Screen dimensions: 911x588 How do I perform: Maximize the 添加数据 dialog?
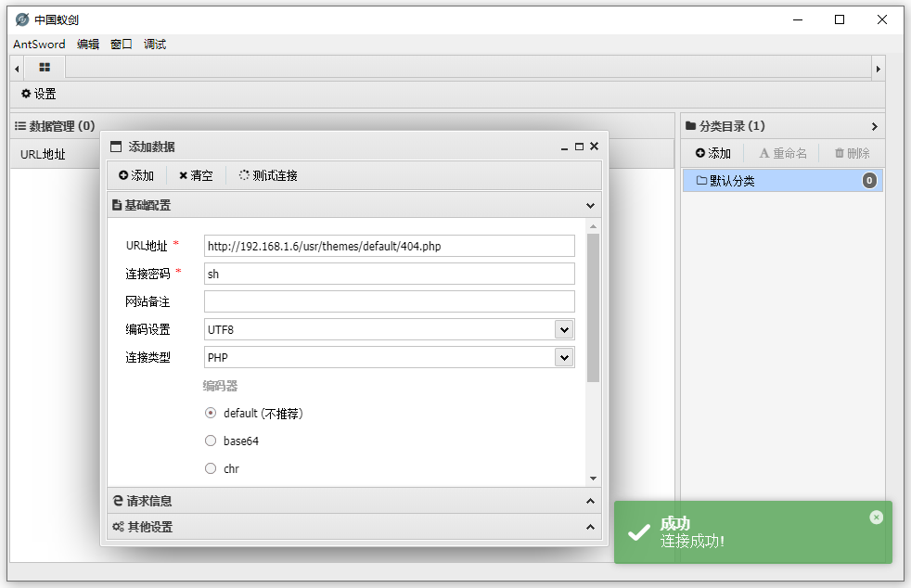[x=579, y=147]
